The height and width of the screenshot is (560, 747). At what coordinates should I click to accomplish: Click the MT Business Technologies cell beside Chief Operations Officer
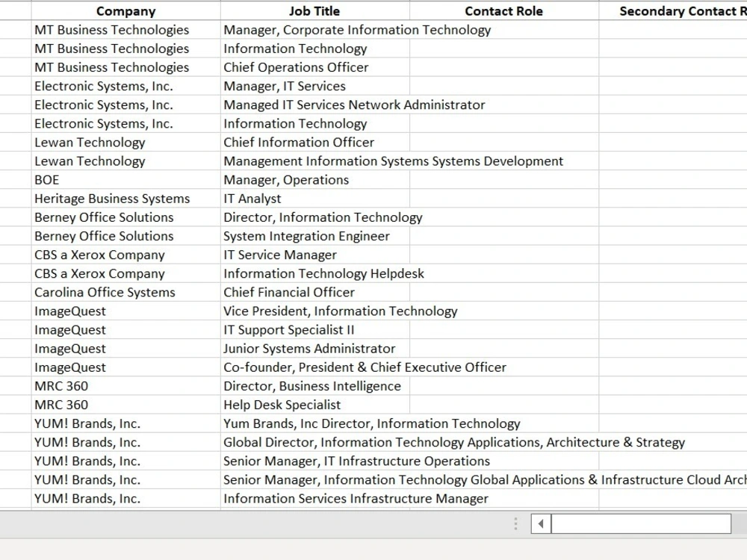(125, 67)
